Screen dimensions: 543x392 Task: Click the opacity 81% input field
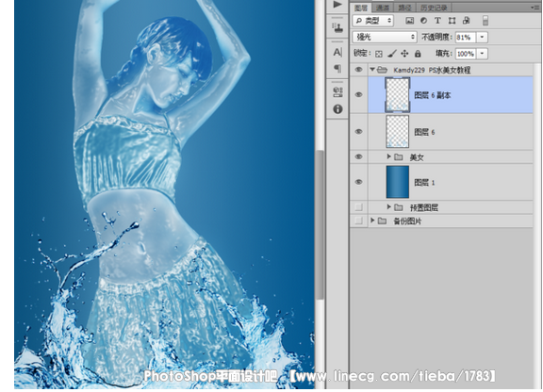click(x=466, y=37)
